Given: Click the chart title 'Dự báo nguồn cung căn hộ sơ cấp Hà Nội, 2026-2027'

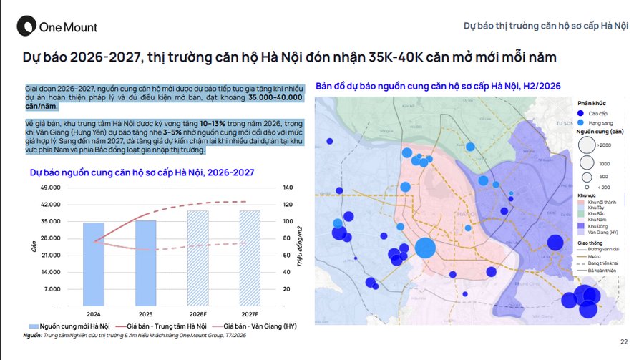Looking at the screenshot, I should pos(142,172).
